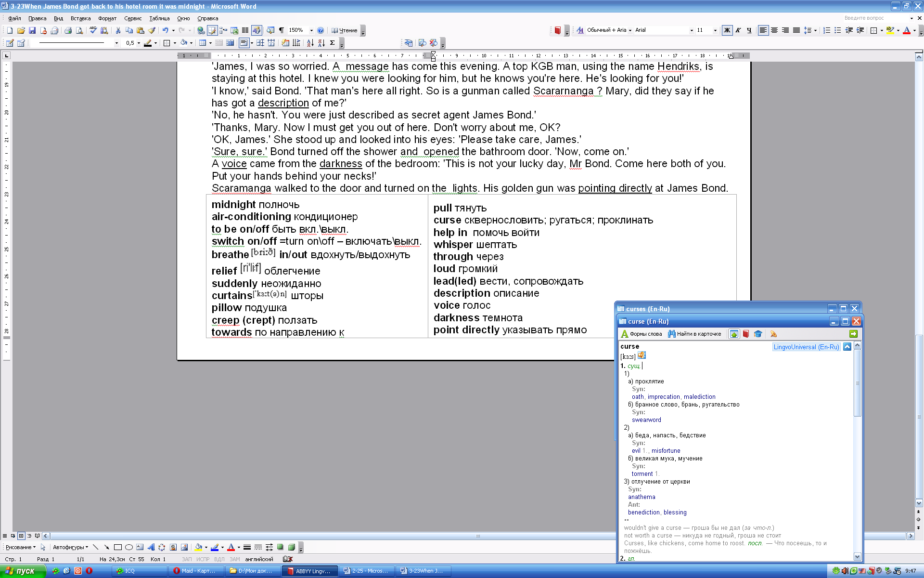Screen dimensions: 924x578
Task: Print the document using the printer icon
Action: (x=68, y=30)
